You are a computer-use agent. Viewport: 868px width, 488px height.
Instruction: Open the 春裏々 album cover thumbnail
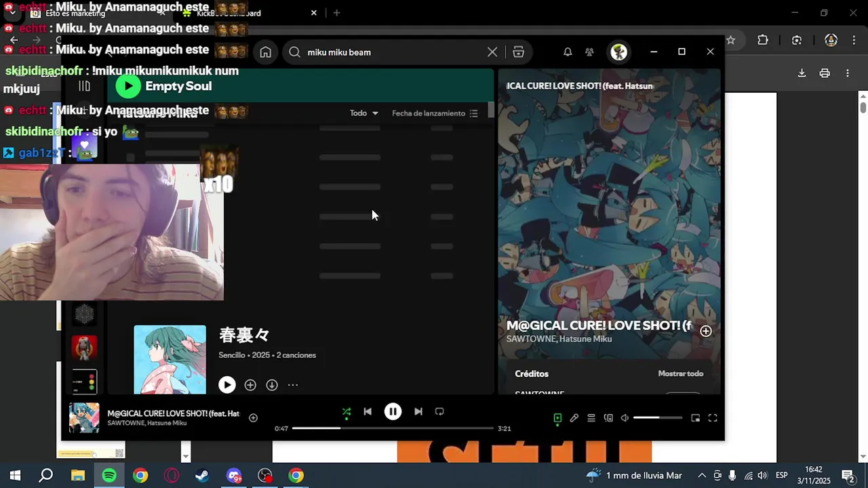(170, 359)
